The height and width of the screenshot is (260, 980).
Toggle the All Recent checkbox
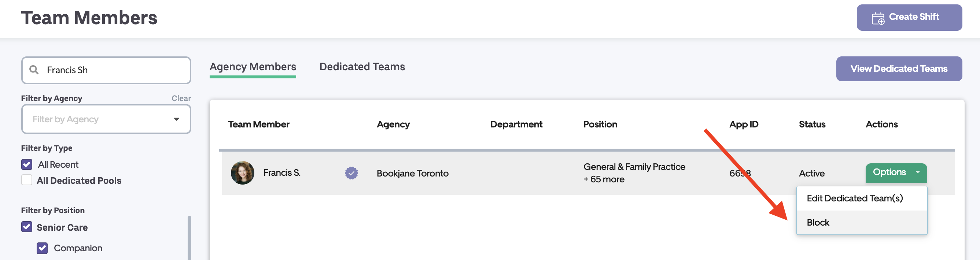[27, 164]
